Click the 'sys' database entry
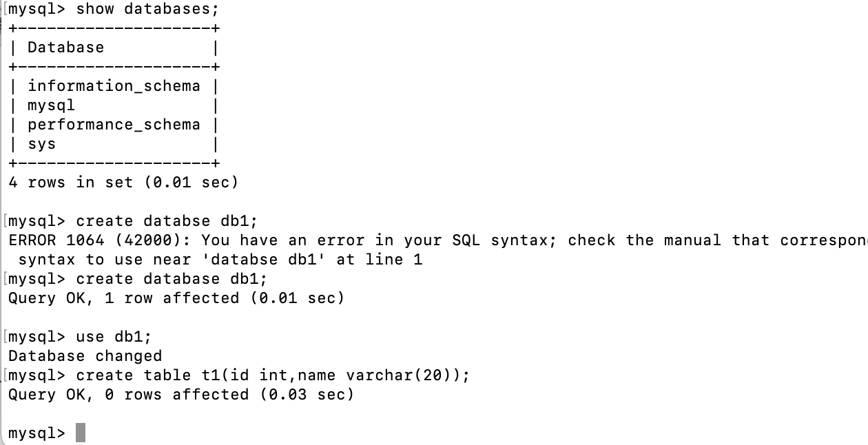This screenshot has height=445, width=868. click(x=41, y=144)
